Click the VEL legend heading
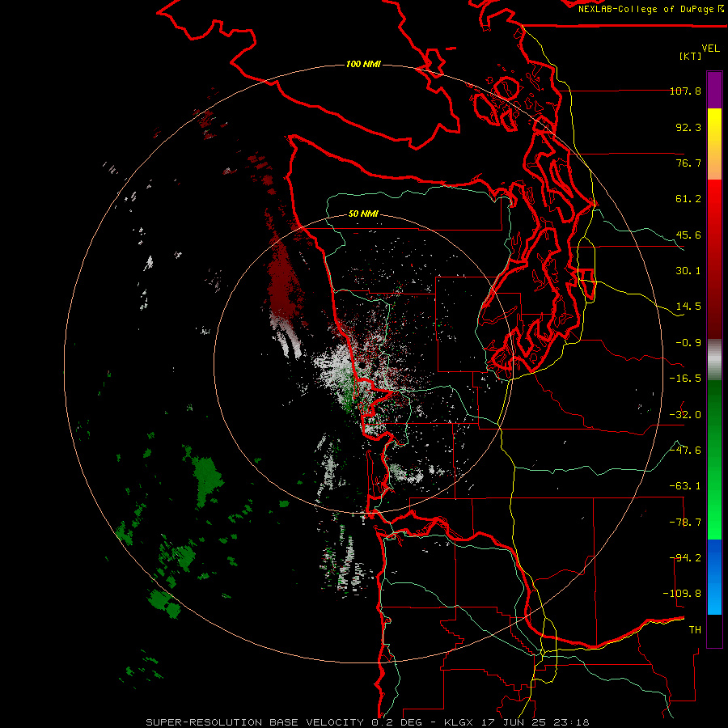 click(710, 49)
